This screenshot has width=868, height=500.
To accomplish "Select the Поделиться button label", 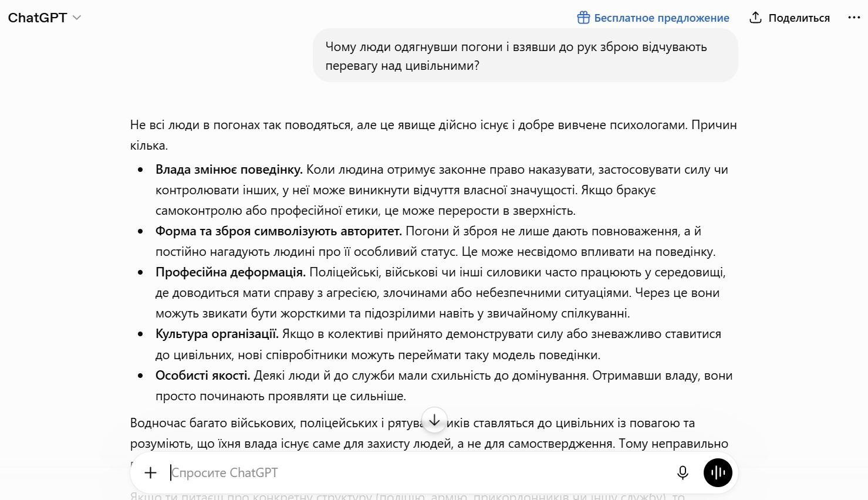I will pyautogui.click(x=799, y=18).
